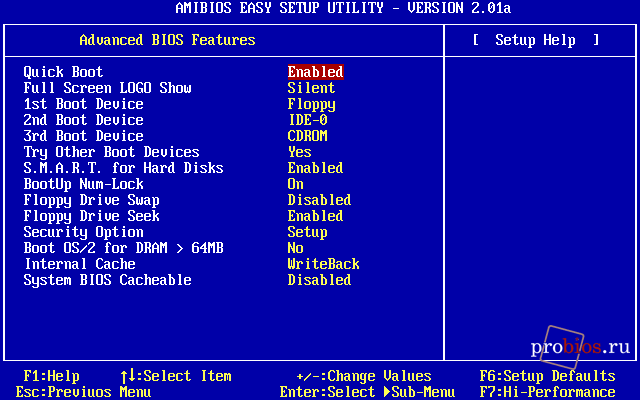The width and height of the screenshot is (640, 400).
Task: Toggle the Num-Lock On value
Action: [296, 184]
